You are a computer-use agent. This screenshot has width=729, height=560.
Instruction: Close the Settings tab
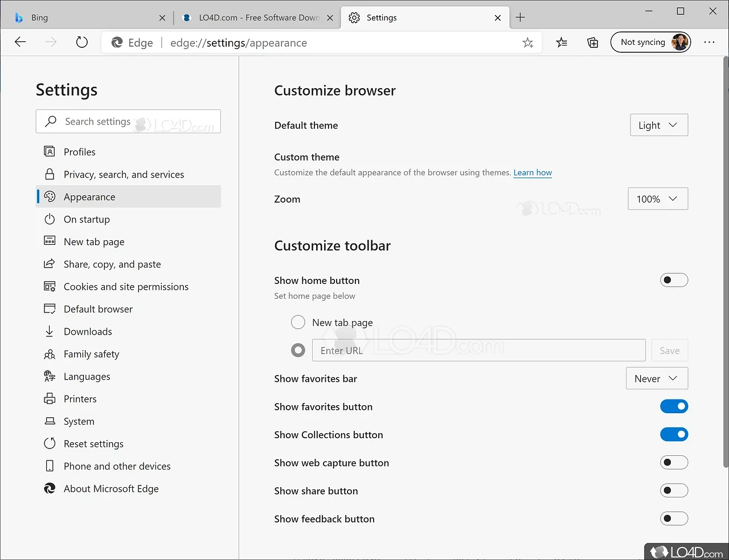coord(498,18)
